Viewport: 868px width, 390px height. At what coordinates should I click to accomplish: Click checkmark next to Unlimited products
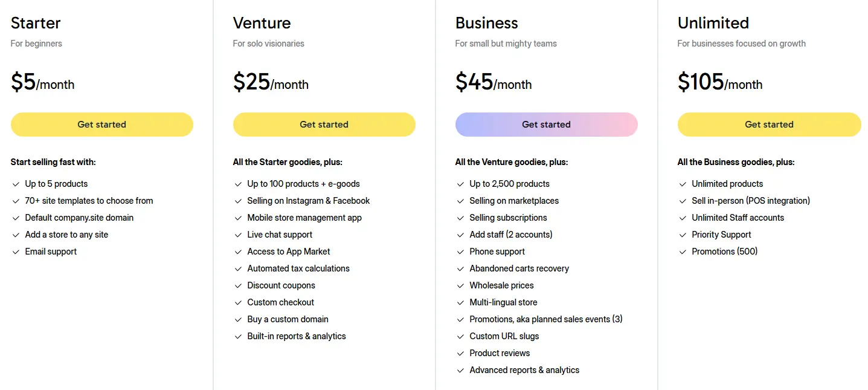click(683, 184)
